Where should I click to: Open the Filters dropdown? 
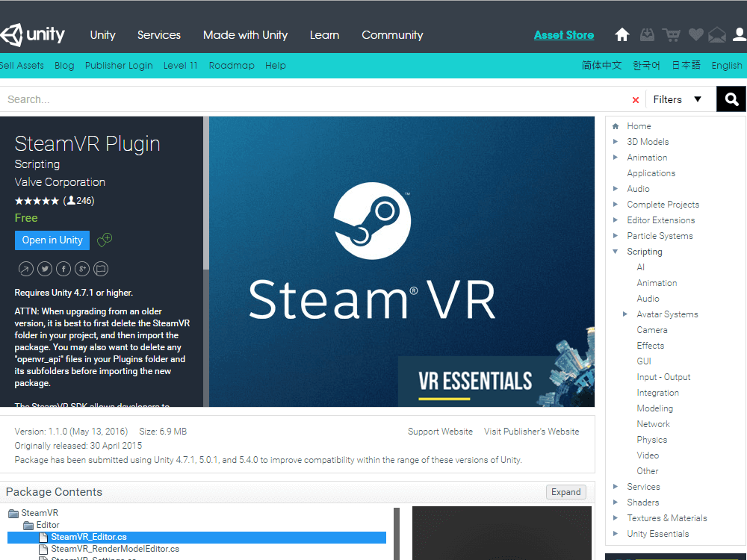click(677, 99)
